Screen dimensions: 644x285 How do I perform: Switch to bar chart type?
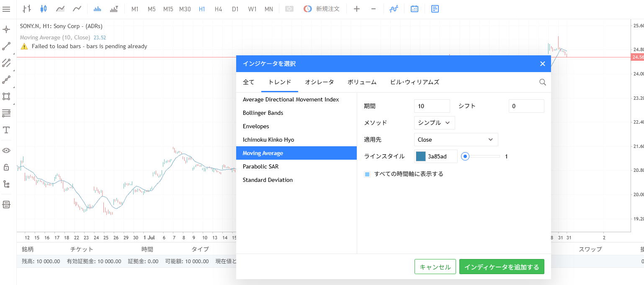click(x=27, y=9)
